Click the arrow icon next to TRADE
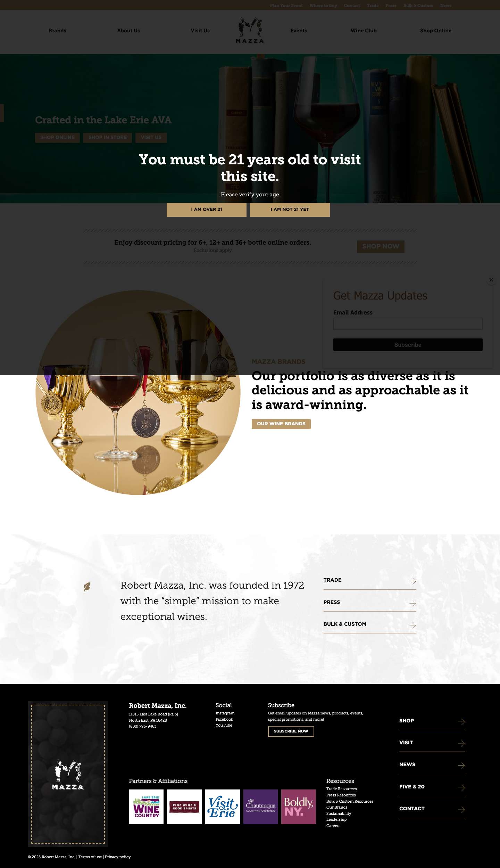The image size is (500, 868). pyautogui.click(x=412, y=581)
